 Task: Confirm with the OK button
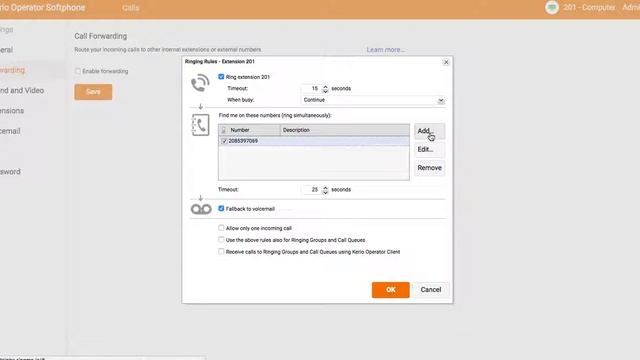point(391,290)
